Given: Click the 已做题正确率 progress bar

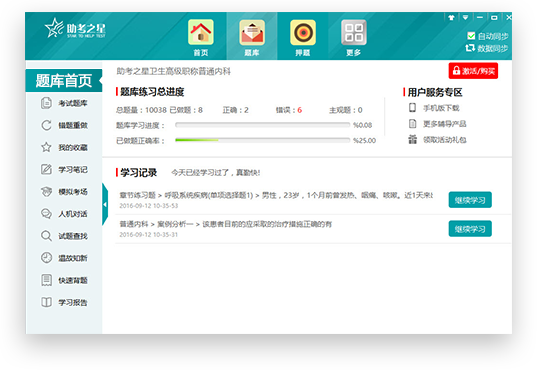Looking at the screenshot, I should coord(263,140).
